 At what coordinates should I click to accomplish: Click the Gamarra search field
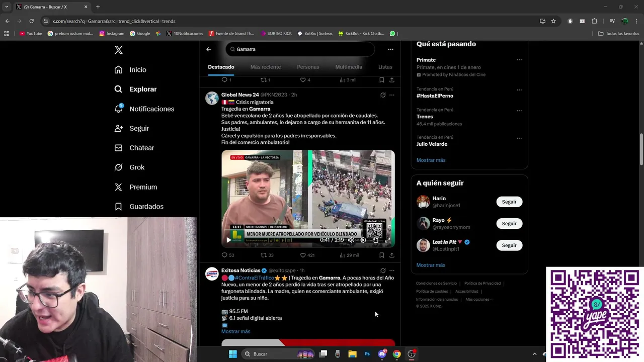300,49
